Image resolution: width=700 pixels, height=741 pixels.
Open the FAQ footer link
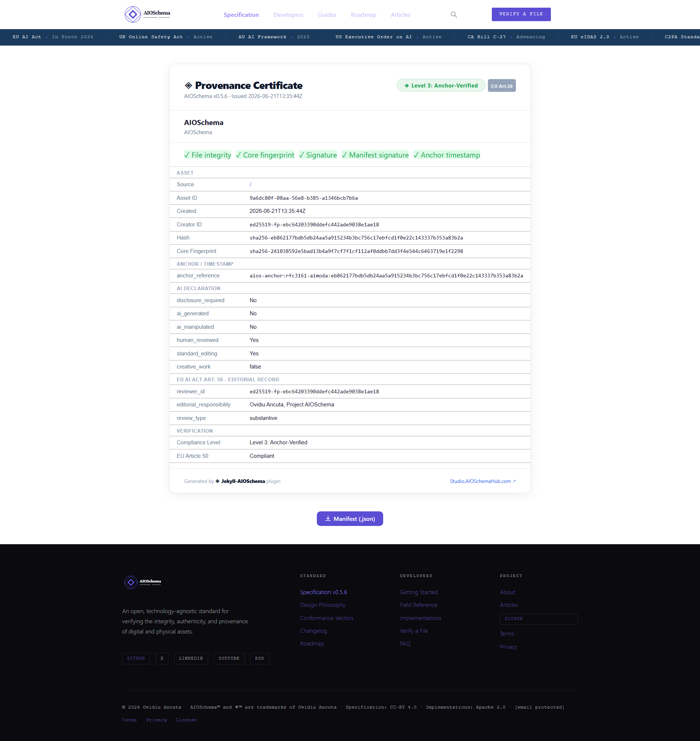[x=405, y=644]
